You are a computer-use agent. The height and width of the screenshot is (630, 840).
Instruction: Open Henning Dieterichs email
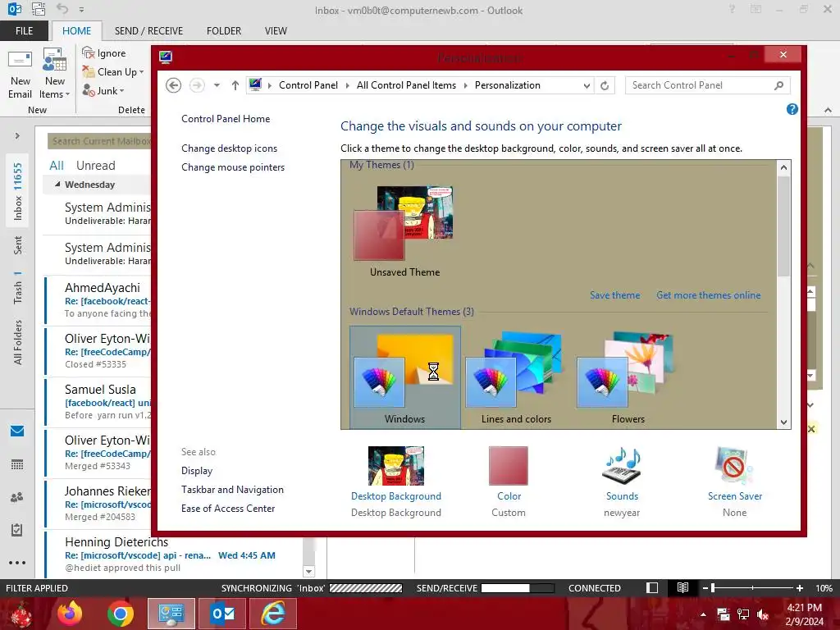174,555
